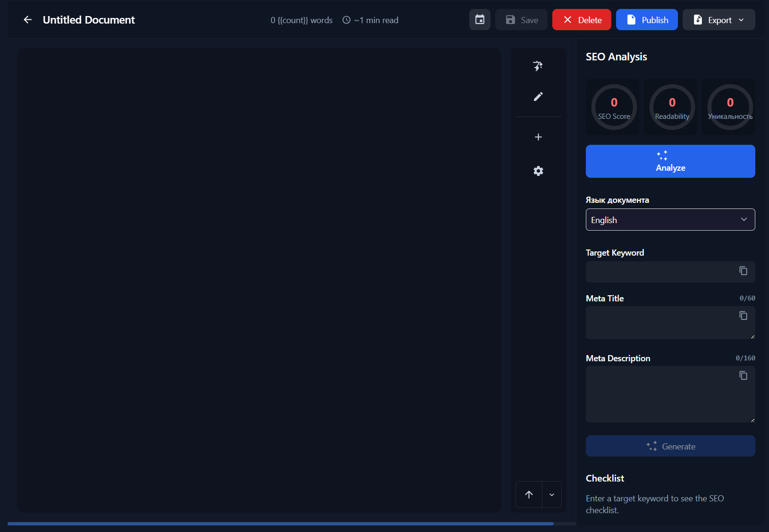The image size is (769, 532).
Task: Copy the Meta Title using its copy icon
Action: click(743, 316)
